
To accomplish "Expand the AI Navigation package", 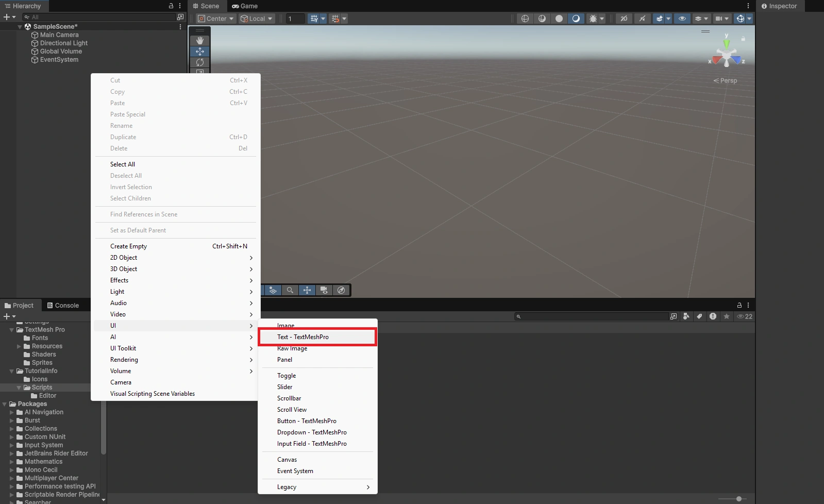I will tap(11, 412).
